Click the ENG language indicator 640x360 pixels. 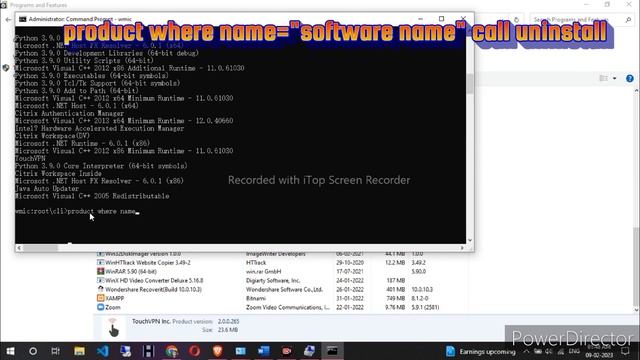coord(574,351)
